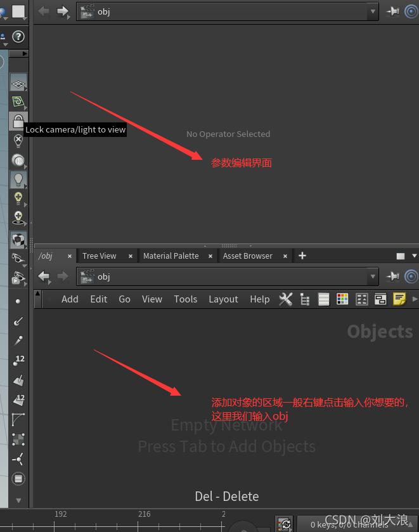Open the network editor Help menu
This screenshot has height=532, width=419.
(260, 299)
